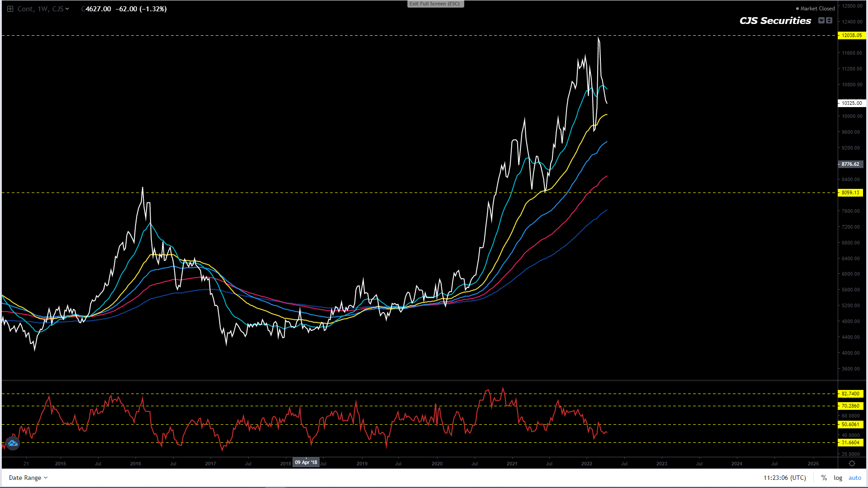This screenshot has height=488, width=868.
Task: Click the 09 Apr '18 date marker
Action: click(x=306, y=462)
